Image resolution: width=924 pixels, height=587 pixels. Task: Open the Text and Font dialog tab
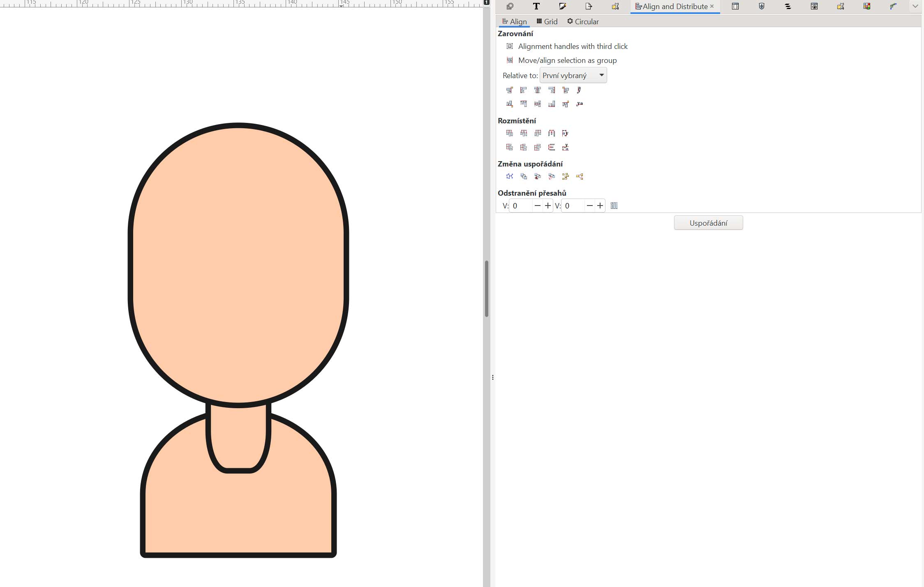coord(536,7)
